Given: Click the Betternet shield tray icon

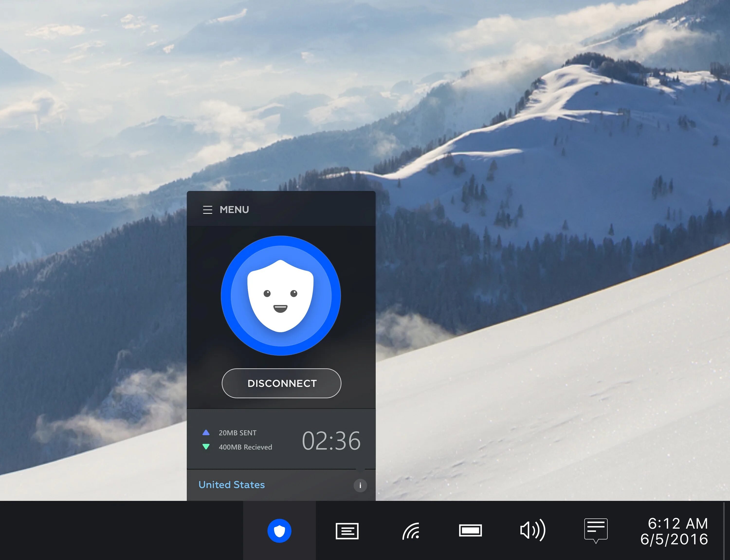Looking at the screenshot, I should click(279, 531).
